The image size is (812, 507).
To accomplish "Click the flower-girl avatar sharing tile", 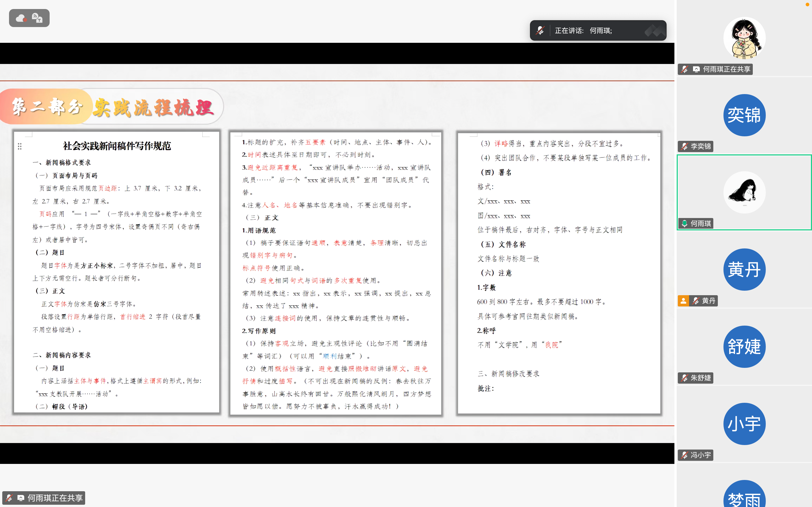I will pyautogui.click(x=744, y=38).
